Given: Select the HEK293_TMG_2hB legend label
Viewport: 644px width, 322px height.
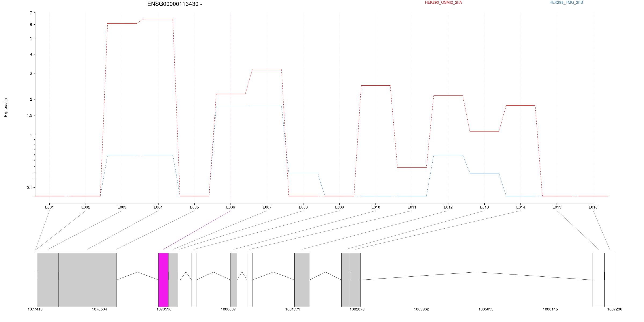Looking at the screenshot, I should [x=566, y=2].
